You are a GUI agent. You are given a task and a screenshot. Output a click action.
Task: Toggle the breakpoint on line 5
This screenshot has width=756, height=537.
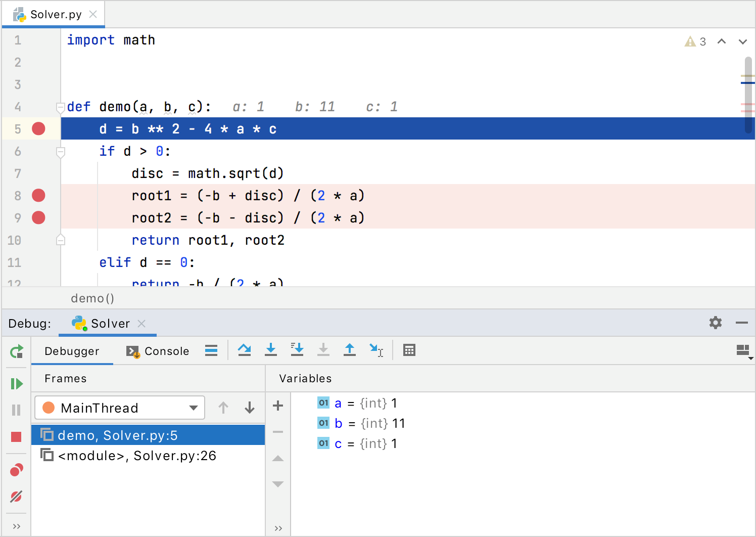click(38, 128)
